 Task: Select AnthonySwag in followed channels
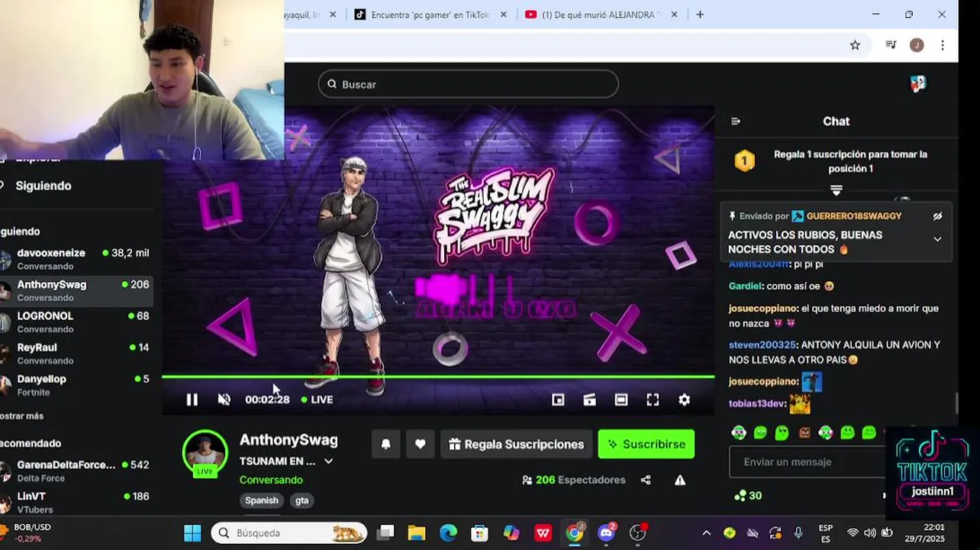pos(76,290)
